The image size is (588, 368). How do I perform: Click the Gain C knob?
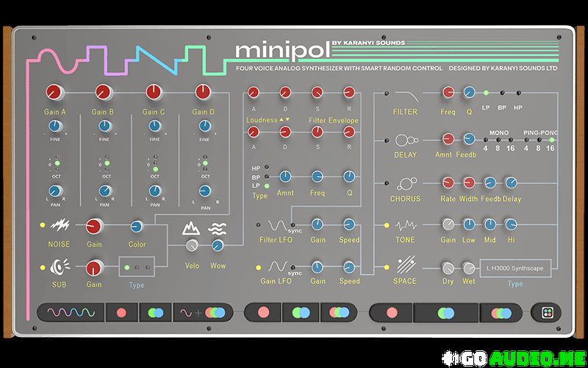(x=154, y=92)
